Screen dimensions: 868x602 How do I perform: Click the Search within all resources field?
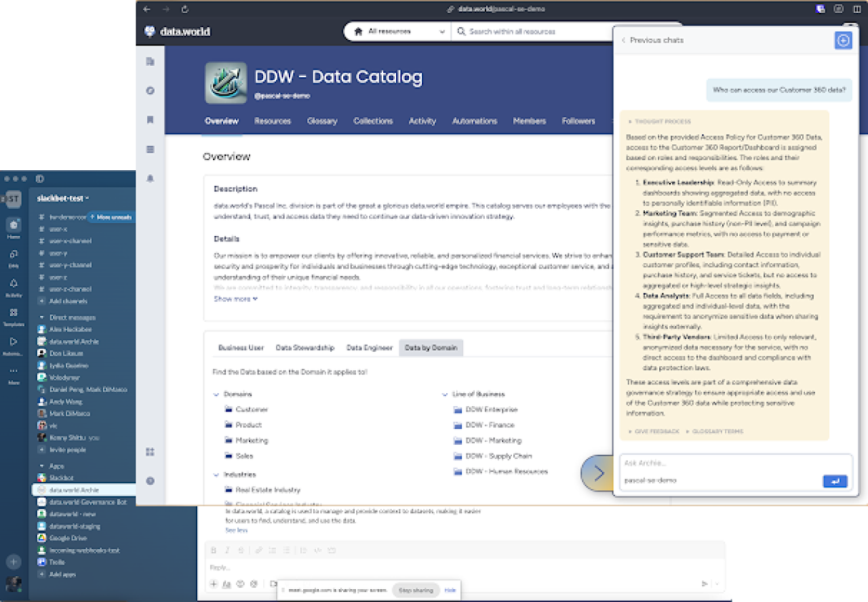tap(533, 31)
